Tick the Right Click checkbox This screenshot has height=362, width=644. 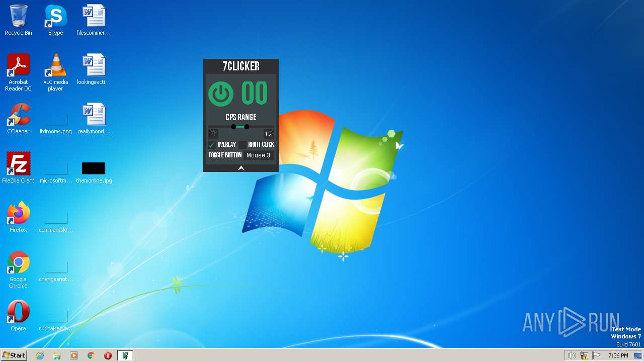tap(244, 145)
